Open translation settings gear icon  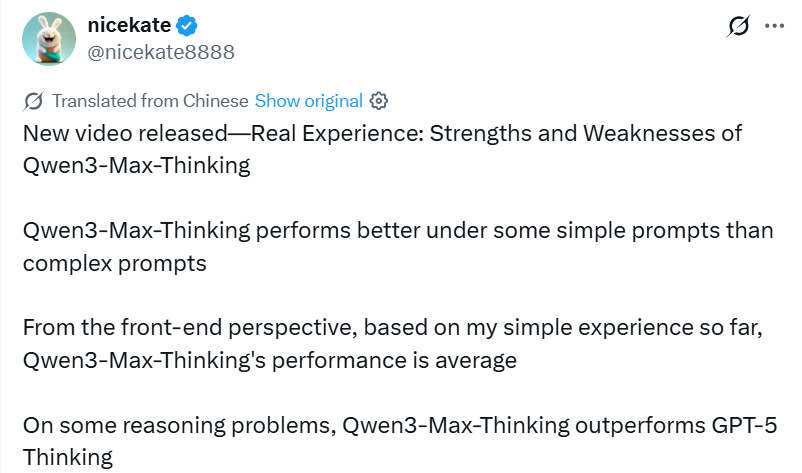pos(378,101)
